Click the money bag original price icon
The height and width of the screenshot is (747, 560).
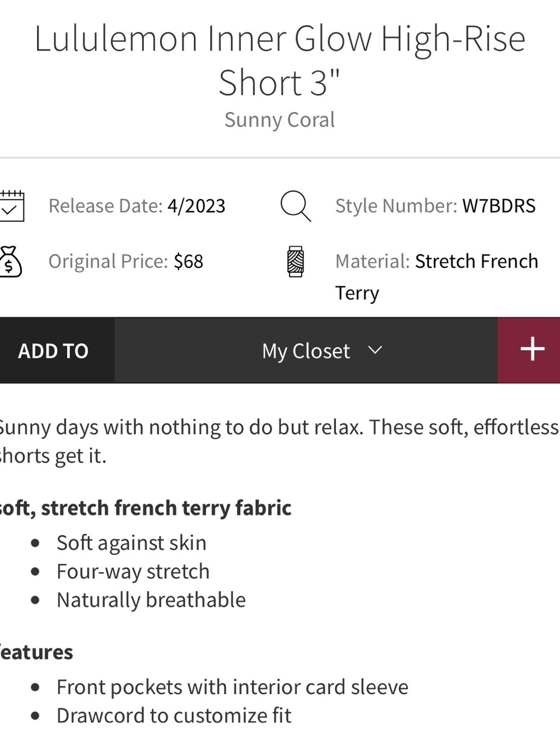[11, 262]
